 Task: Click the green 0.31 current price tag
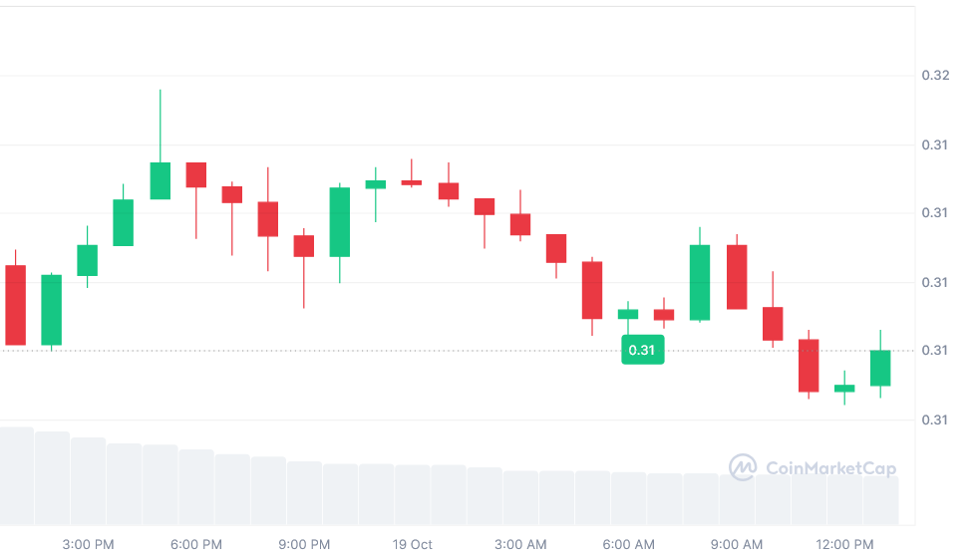point(642,350)
